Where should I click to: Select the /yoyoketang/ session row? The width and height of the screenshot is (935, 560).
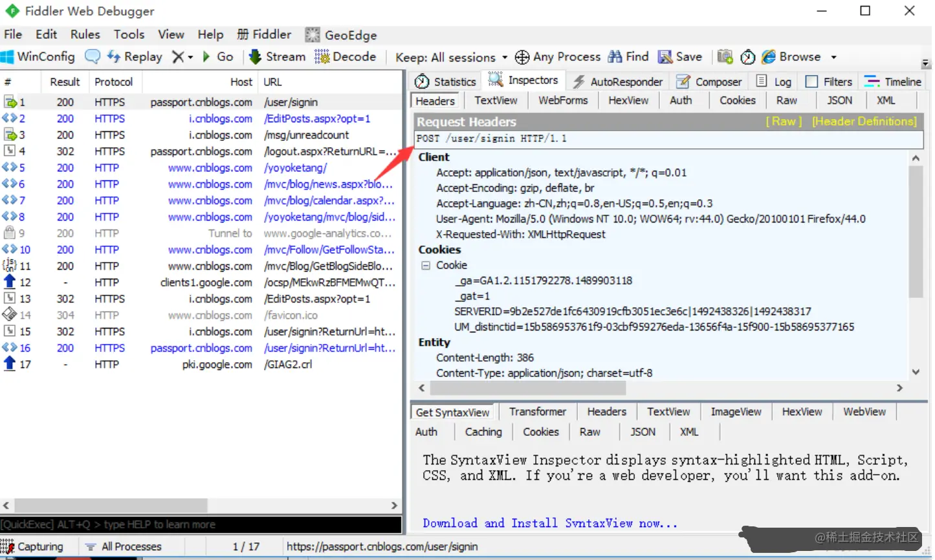[201, 167]
